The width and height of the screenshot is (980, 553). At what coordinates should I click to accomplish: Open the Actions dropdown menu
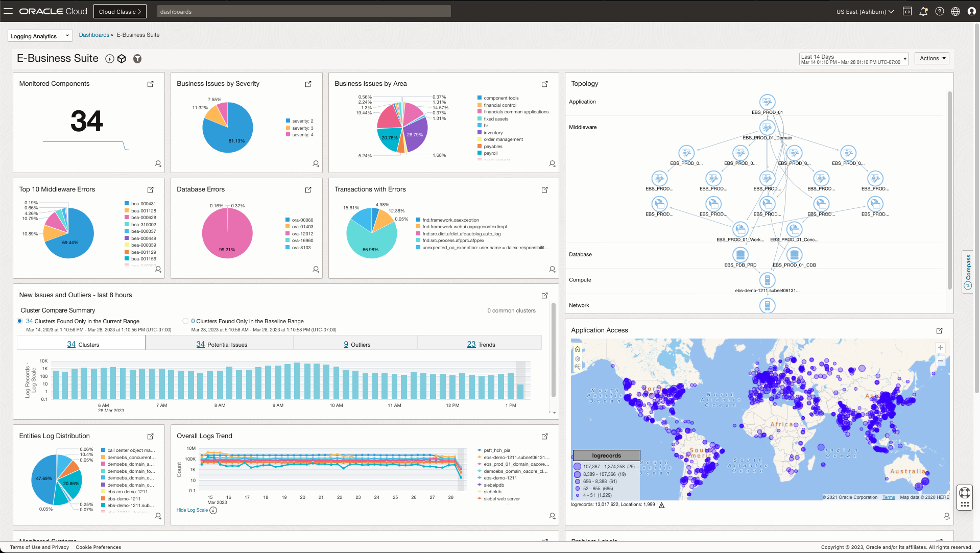pyautogui.click(x=932, y=58)
